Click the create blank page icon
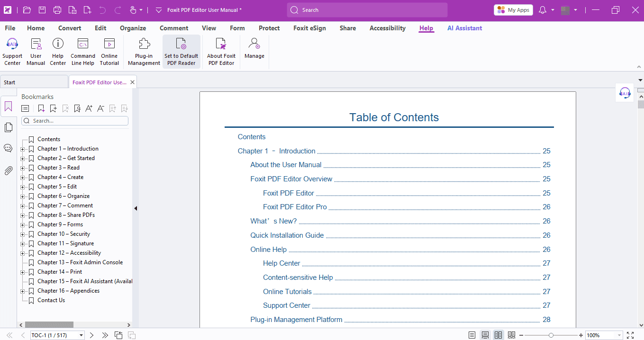644x340 pixels. [87, 10]
